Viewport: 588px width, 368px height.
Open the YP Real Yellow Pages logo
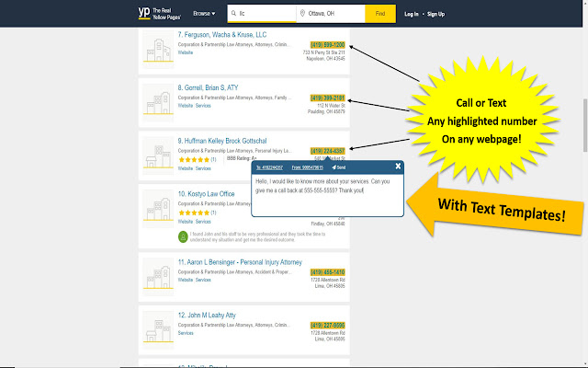tap(159, 14)
